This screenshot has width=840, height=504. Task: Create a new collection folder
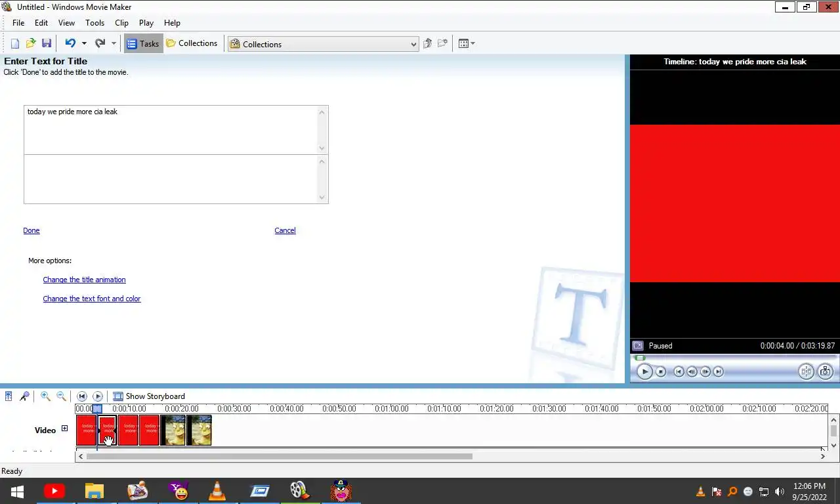pyautogui.click(x=443, y=43)
